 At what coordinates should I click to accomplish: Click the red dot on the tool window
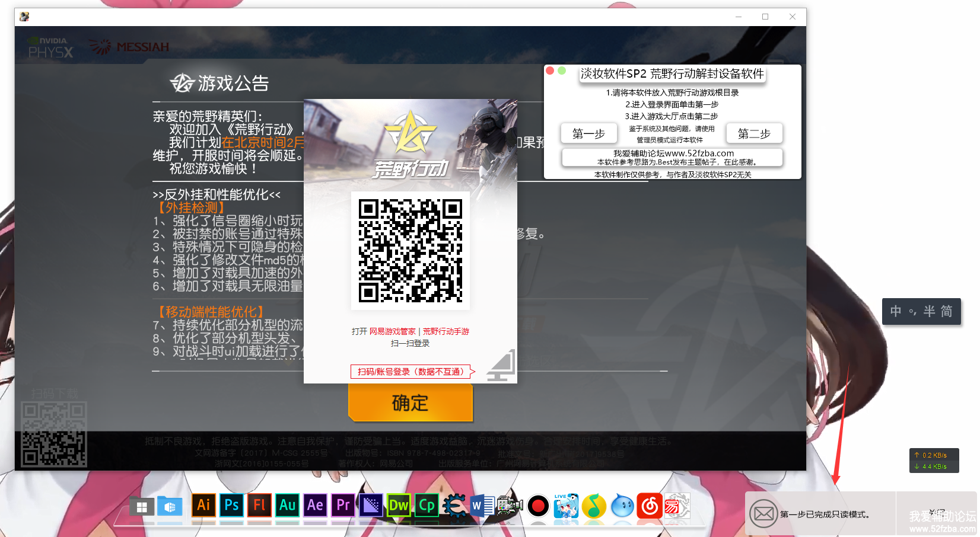click(550, 71)
